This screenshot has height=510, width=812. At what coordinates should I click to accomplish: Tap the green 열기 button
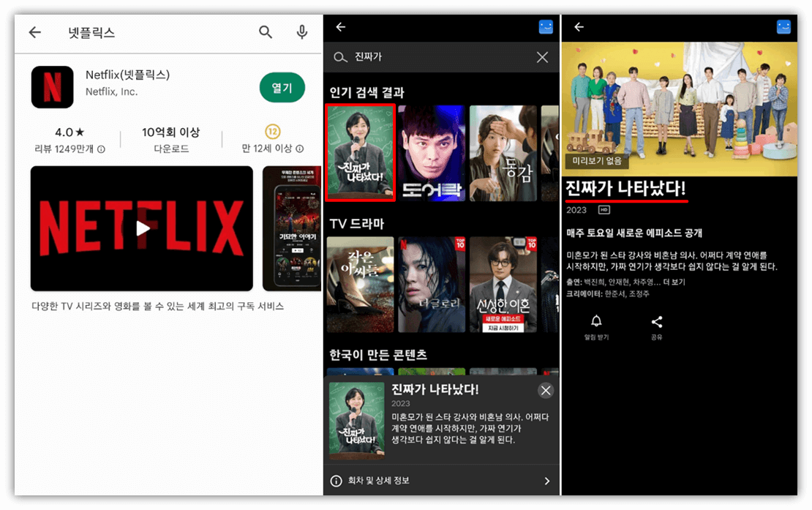click(282, 88)
